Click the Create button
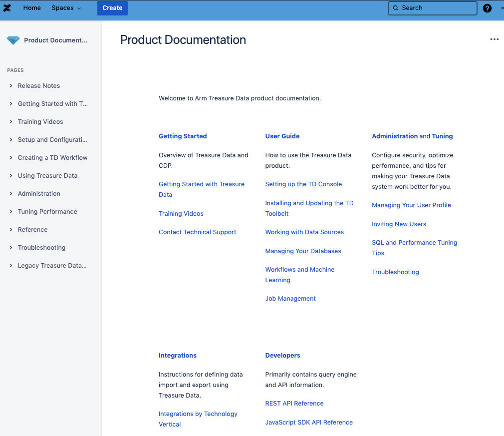The width and height of the screenshot is (504, 436). coord(112,8)
